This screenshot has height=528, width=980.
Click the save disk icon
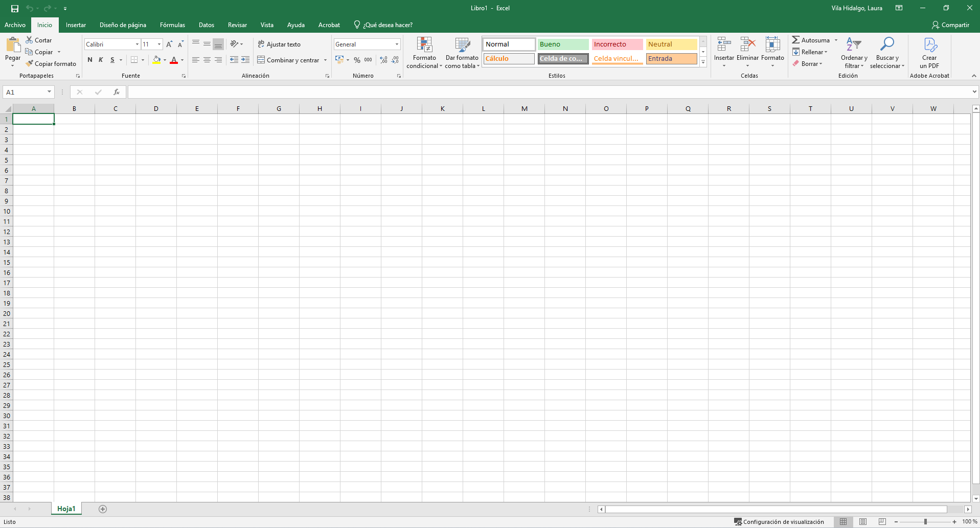pos(15,8)
